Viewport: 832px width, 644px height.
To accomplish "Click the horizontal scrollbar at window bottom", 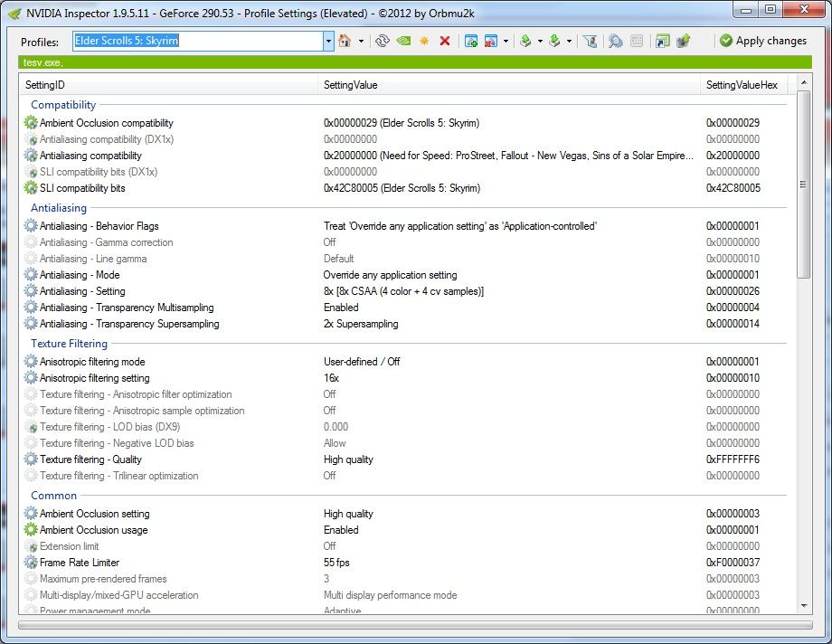I will (415, 625).
